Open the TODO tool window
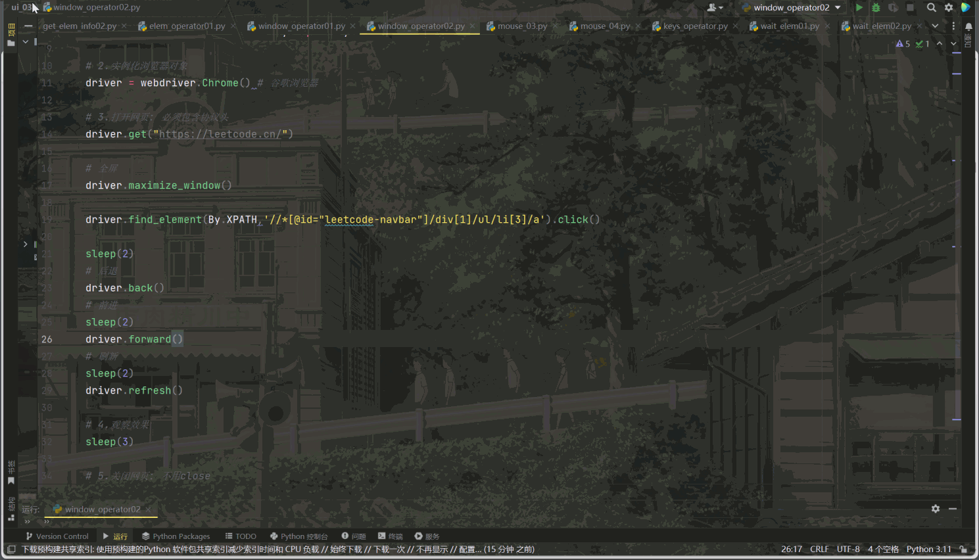The image size is (979, 560). (x=241, y=536)
